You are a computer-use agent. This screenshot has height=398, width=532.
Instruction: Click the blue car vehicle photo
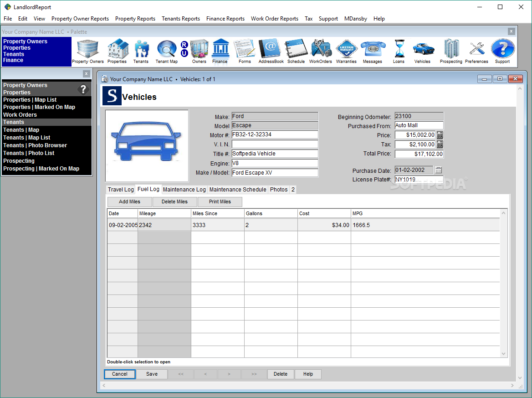point(147,146)
